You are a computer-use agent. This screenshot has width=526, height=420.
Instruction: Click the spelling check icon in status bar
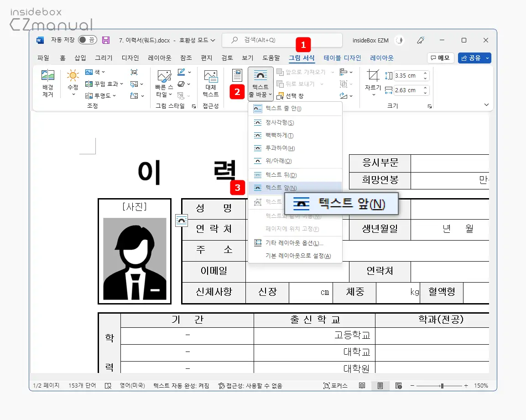(x=108, y=386)
